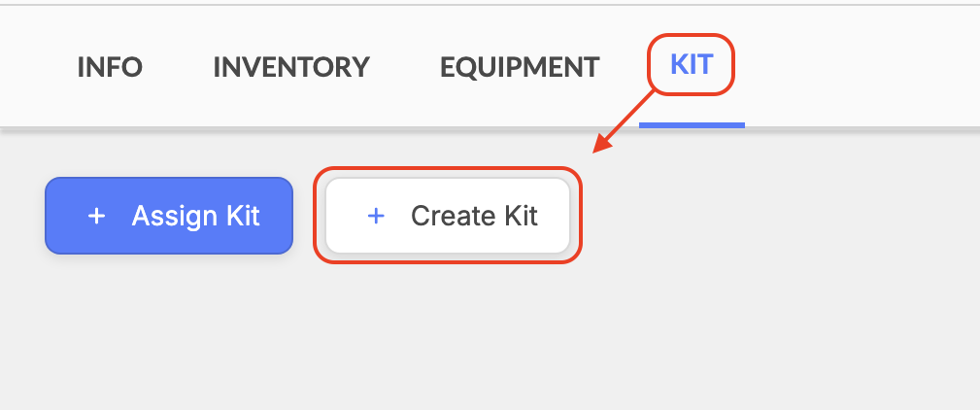Click the blue Assign Kit button
This screenshot has height=410, width=980.
pyautogui.click(x=169, y=216)
